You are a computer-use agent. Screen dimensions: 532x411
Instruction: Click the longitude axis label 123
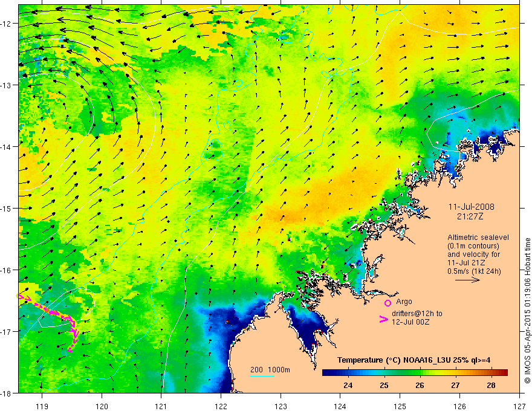pyautogui.click(x=281, y=406)
